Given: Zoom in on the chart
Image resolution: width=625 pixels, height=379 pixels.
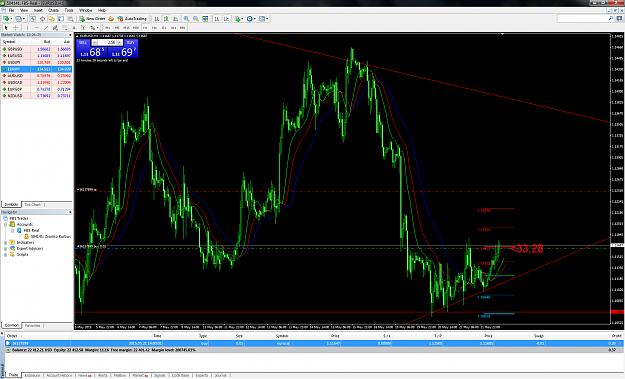Looking at the screenshot, I should 186,19.
